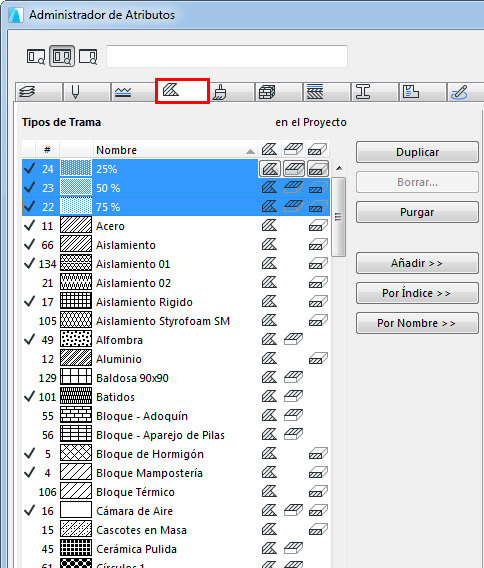Image resolution: width=484 pixels, height=568 pixels.
Task: Select the Aislamiento Rigido fill
Action: click(x=176, y=302)
